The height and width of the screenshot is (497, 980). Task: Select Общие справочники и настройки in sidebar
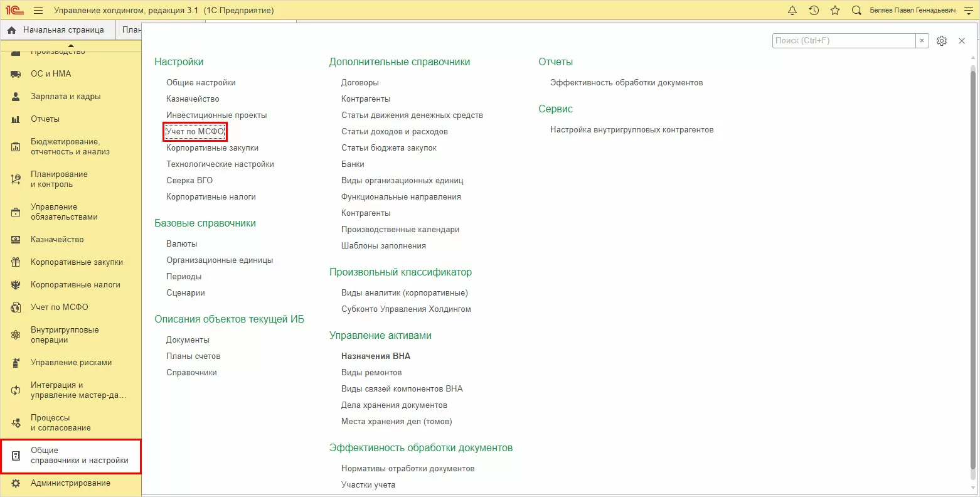[71, 456]
